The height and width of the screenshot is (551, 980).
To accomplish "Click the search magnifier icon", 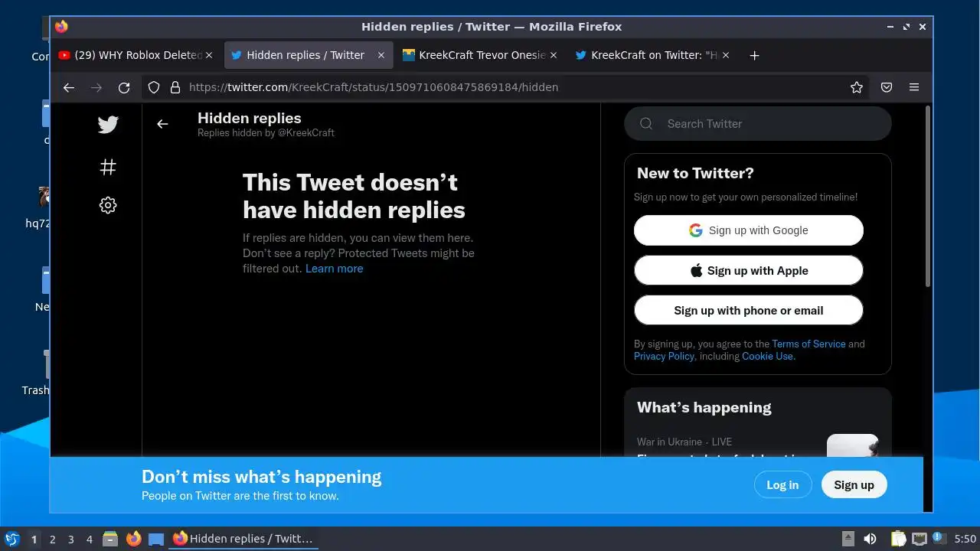I will point(646,124).
